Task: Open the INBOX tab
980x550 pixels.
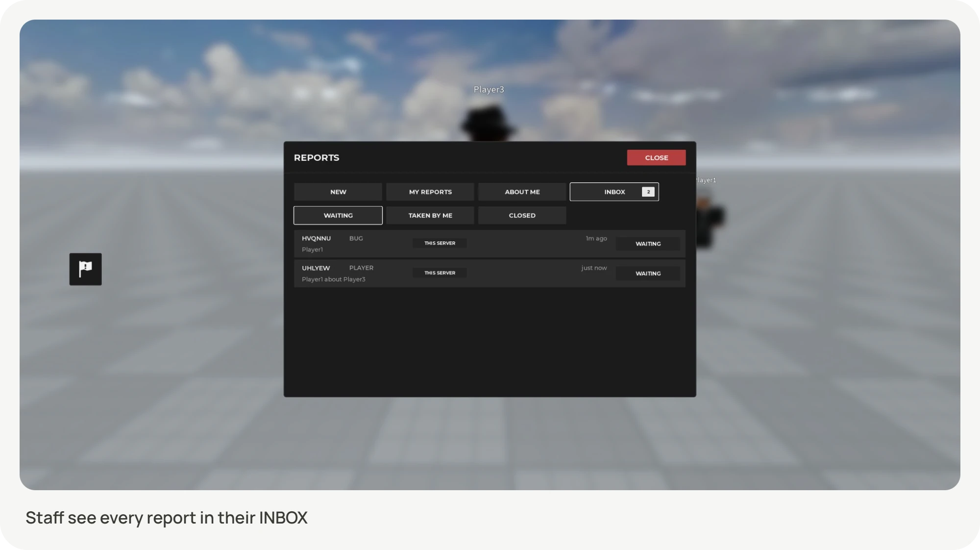Action: tap(614, 192)
